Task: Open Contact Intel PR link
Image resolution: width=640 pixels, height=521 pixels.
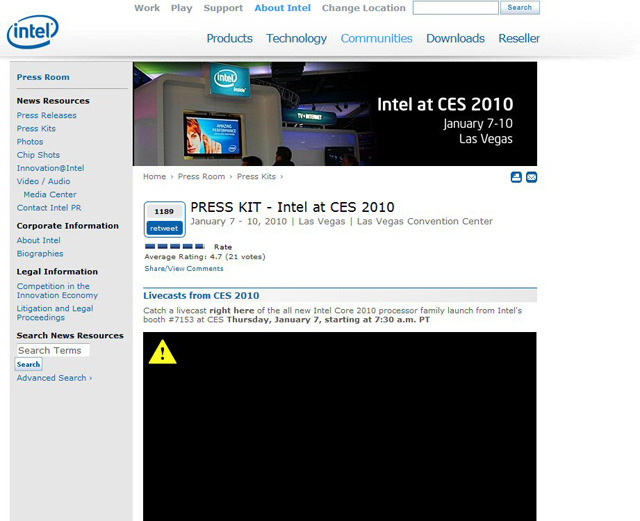Action: point(49,208)
